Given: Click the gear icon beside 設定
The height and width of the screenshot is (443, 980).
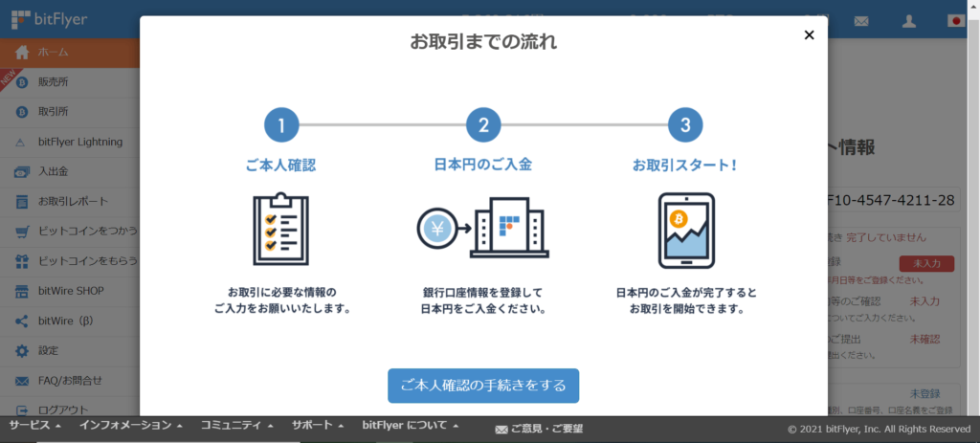Looking at the screenshot, I should (22, 351).
